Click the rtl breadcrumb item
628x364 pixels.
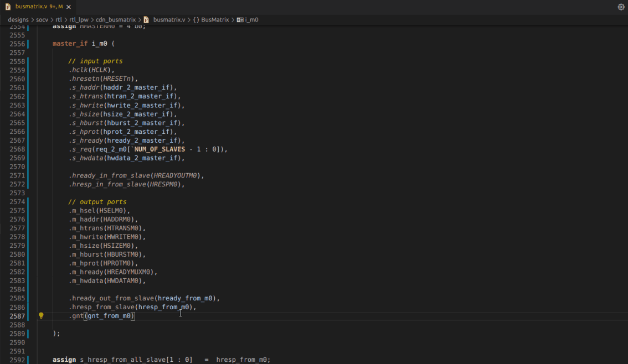(59, 19)
